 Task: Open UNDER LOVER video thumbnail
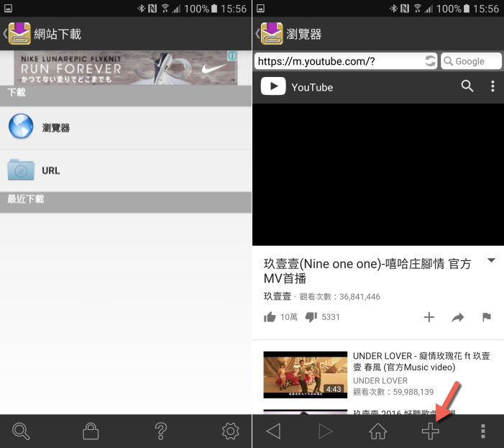click(306, 375)
